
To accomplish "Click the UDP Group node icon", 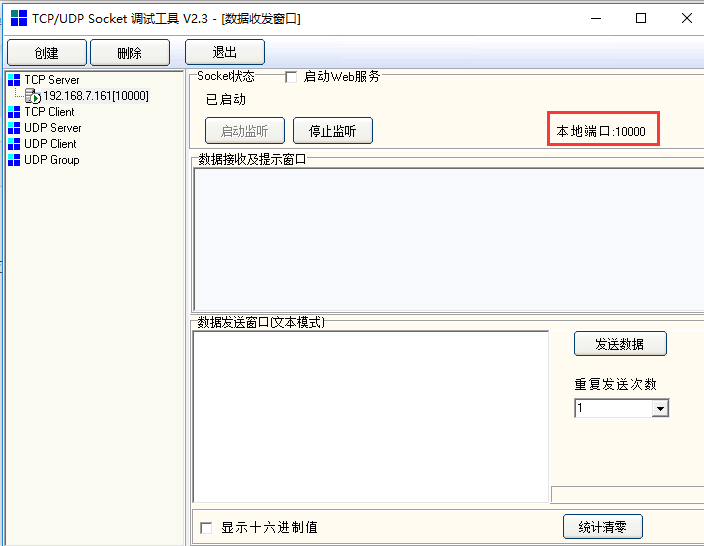I will (x=14, y=160).
